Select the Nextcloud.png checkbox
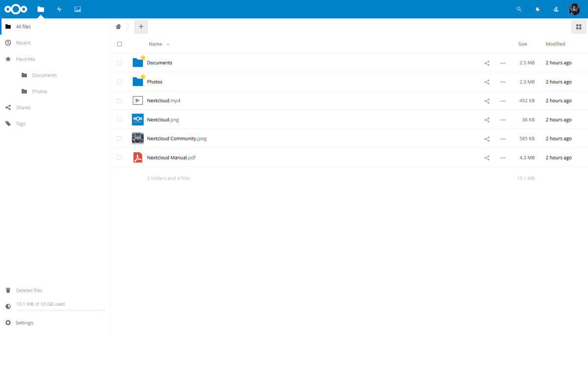The image size is (588, 368). [x=120, y=120]
